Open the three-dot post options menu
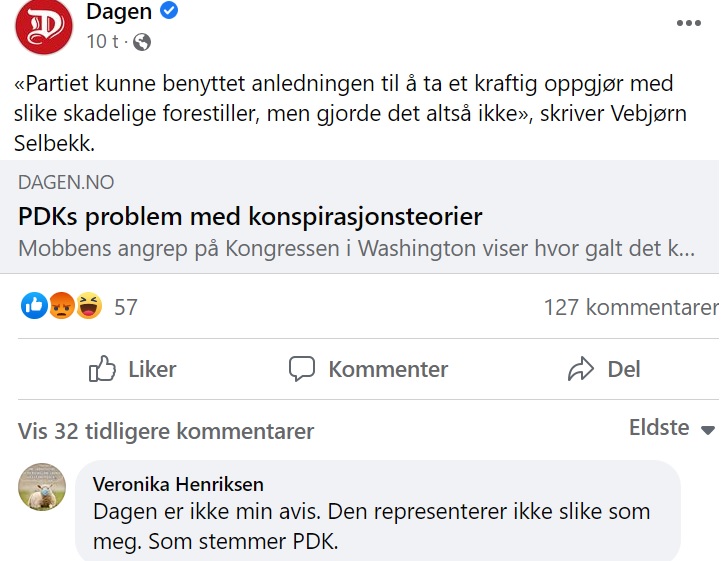 pos(688,23)
